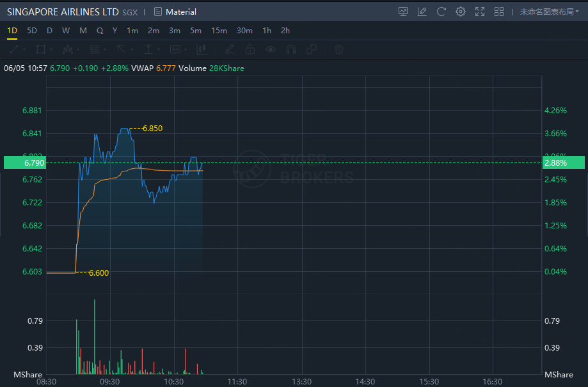
Task: Select the 2h interval
Action: point(285,31)
